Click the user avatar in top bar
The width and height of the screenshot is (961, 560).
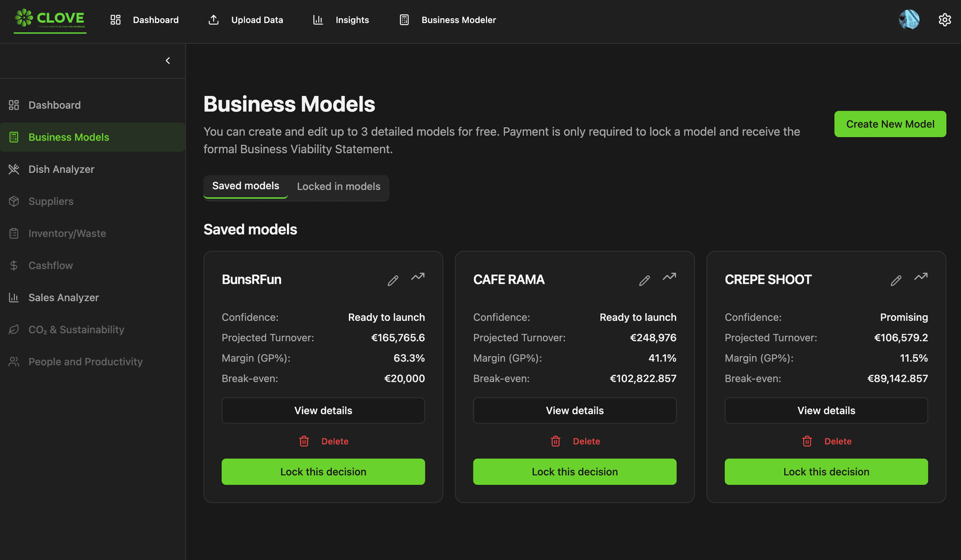pos(909,20)
